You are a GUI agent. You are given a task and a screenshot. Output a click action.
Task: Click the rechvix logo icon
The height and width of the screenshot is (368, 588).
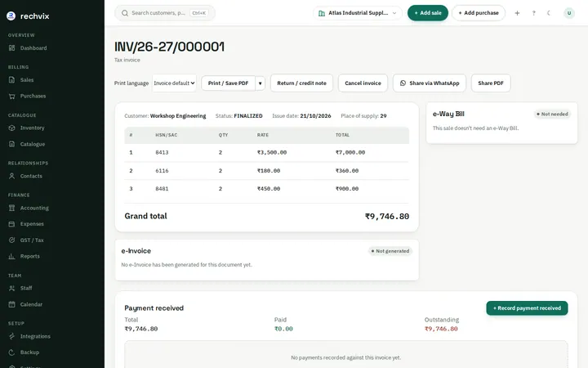click(11, 16)
